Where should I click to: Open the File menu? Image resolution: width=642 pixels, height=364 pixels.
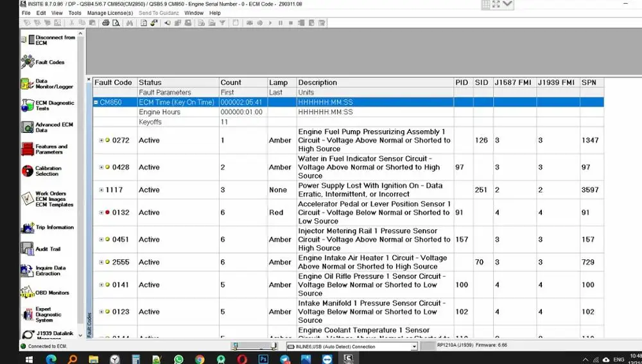point(26,13)
